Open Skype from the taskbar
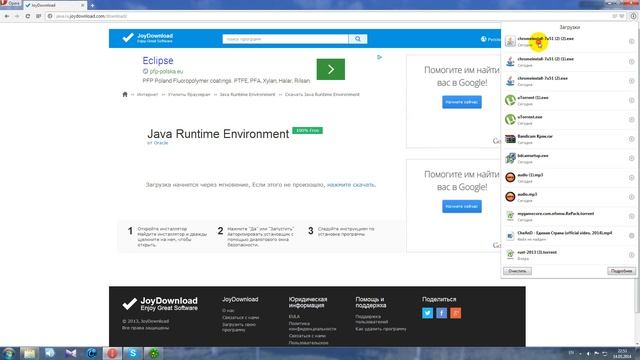The width and height of the screenshot is (640, 360). [x=133, y=353]
